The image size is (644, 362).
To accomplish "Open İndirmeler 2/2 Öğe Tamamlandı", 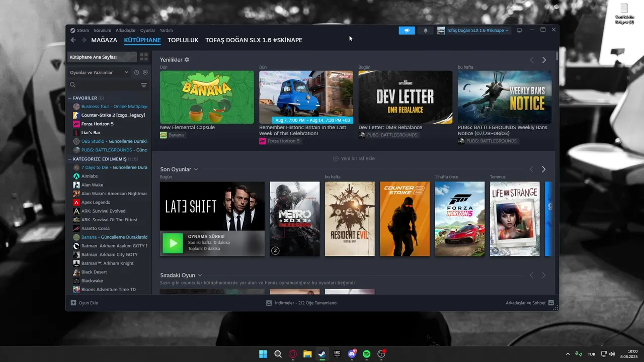I will tap(306, 303).
